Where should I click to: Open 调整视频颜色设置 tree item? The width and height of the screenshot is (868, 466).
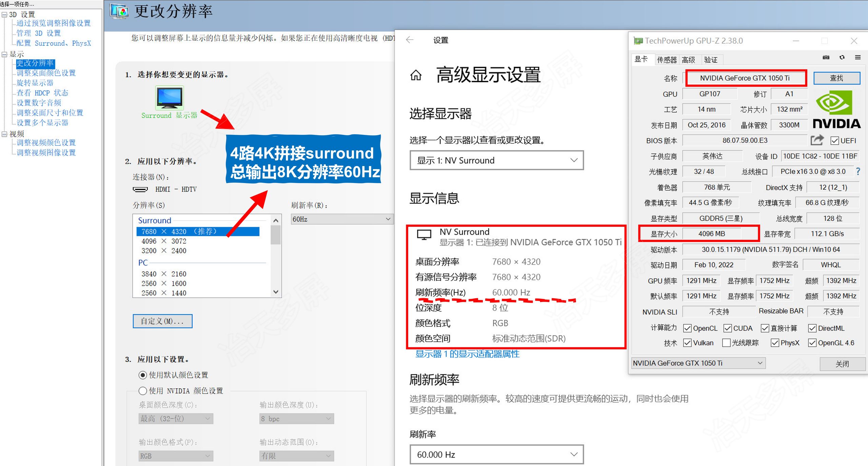click(x=46, y=143)
